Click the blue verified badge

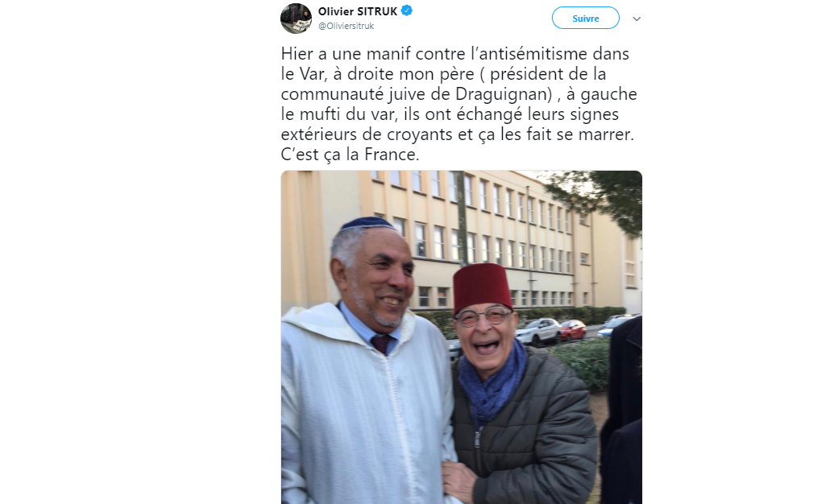(407, 10)
